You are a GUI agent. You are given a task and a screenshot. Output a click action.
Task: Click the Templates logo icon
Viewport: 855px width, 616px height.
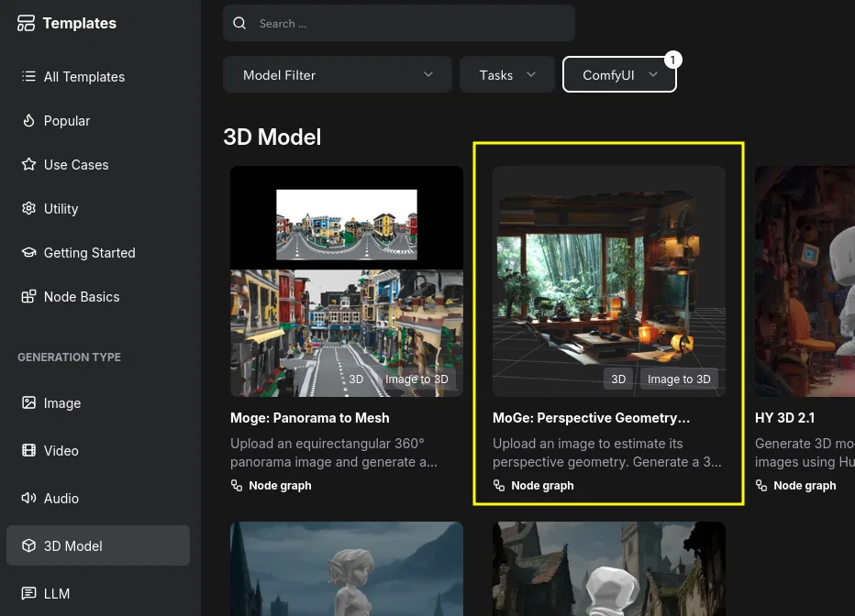point(26,23)
